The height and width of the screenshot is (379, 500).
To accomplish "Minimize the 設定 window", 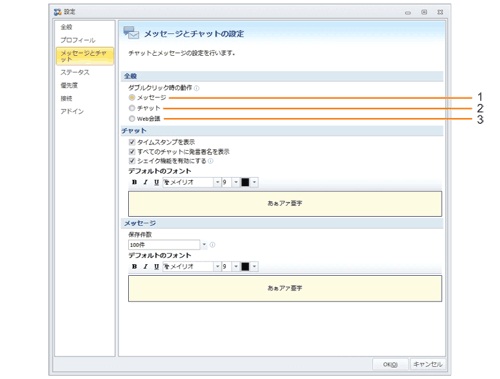I will click(408, 13).
